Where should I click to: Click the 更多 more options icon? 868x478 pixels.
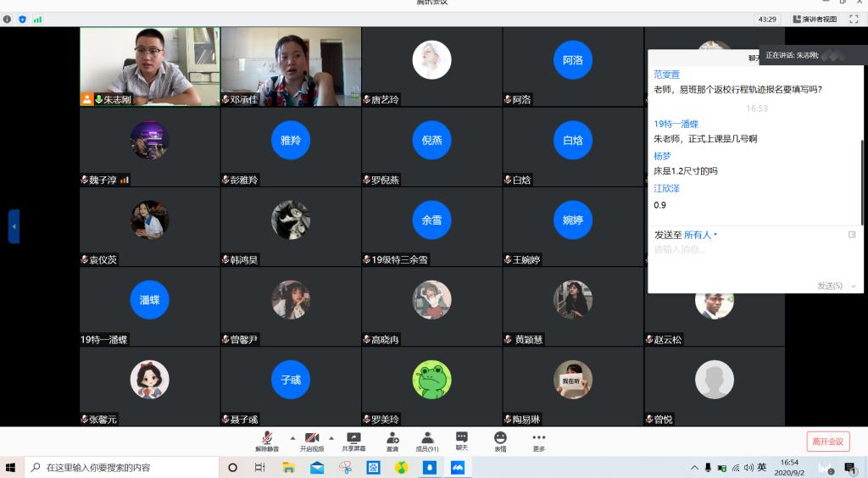pyautogui.click(x=539, y=441)
